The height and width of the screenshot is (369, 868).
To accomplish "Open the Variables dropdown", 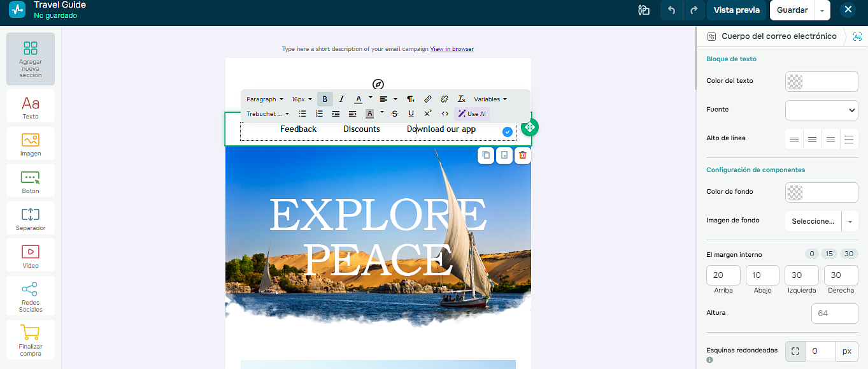I will click(x=490, y=99).
